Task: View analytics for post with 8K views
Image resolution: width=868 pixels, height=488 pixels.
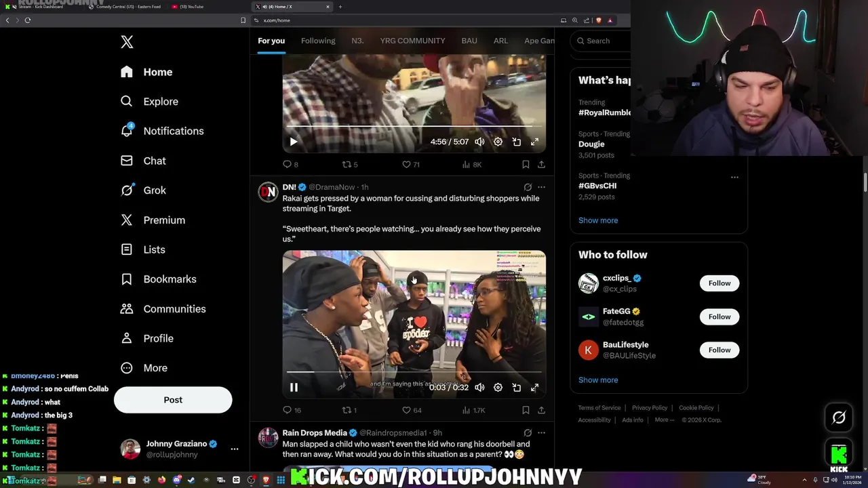Action: 472,164
